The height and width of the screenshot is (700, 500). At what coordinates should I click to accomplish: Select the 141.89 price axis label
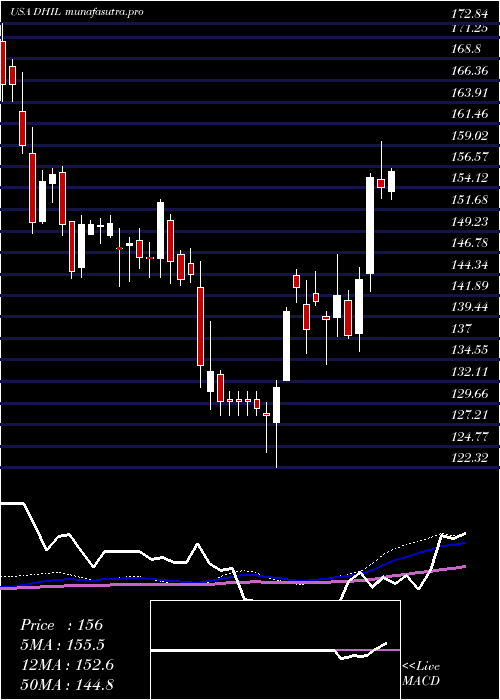tap(469, 286)
